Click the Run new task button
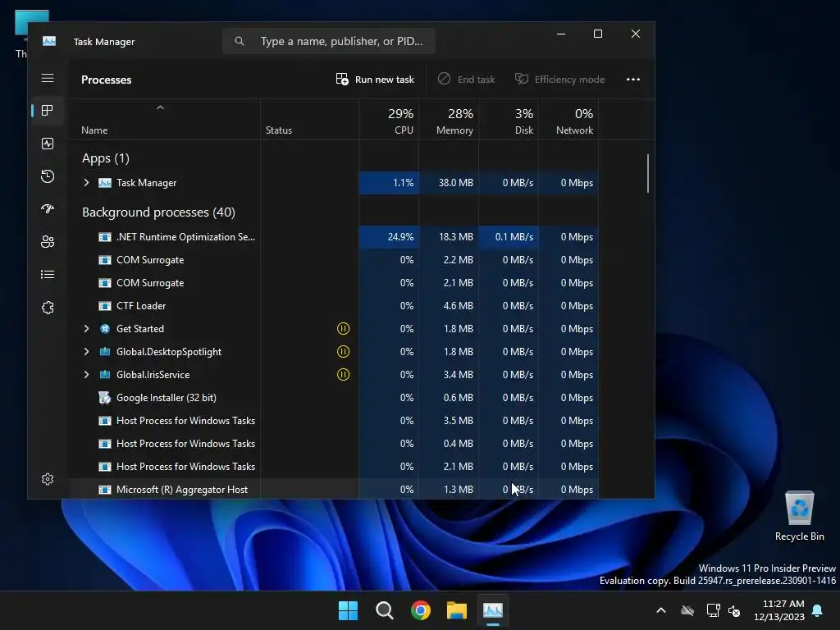 pos(375,80)
